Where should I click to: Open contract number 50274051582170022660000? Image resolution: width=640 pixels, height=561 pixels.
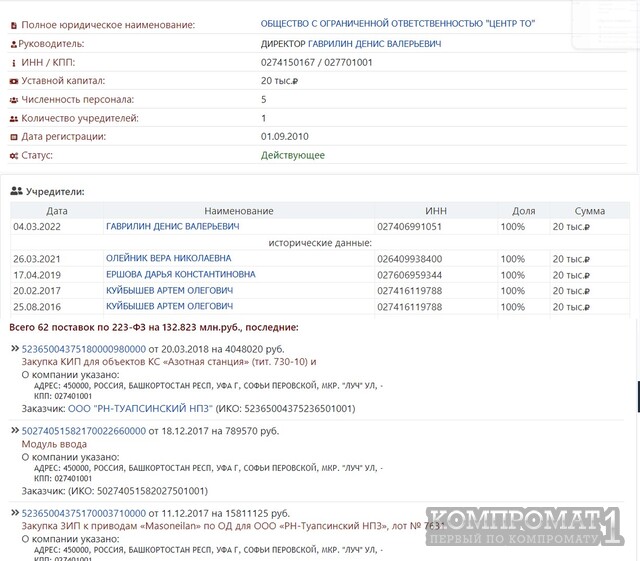coord(84,431)
